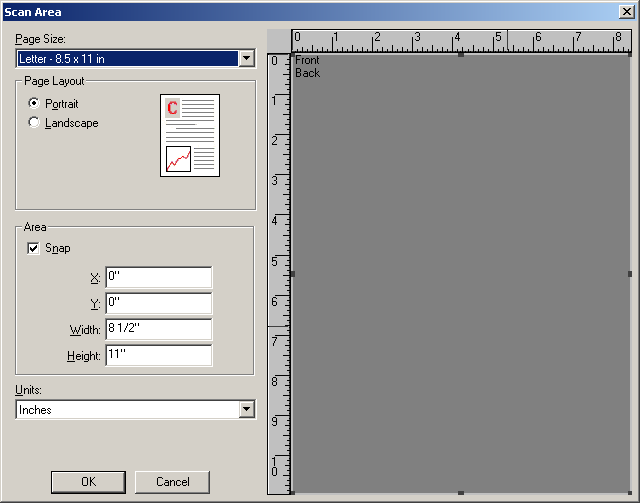Click the bottom-middle scan area handle
Screen dimensions: 640x503
tap(461, 493)
